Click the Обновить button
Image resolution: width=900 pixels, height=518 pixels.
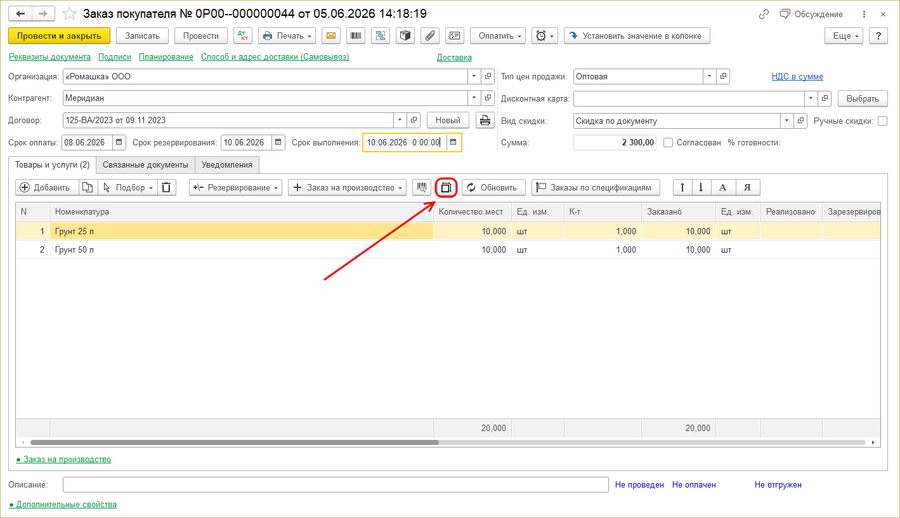(x=493, y=187)
